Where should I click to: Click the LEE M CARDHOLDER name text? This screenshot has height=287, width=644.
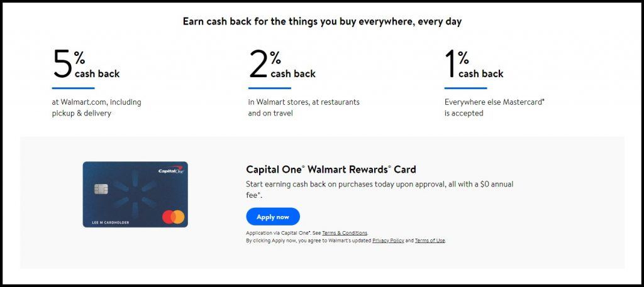106,223
